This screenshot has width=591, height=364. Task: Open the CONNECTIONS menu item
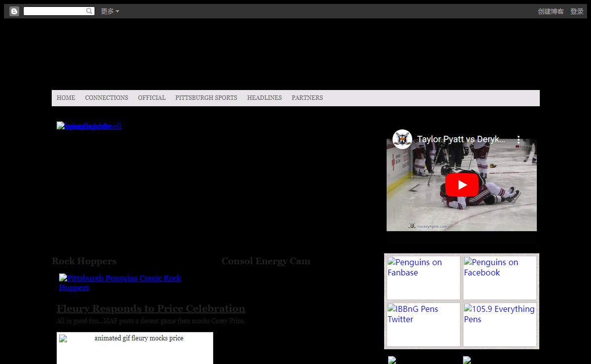click(x=106, y=98)
